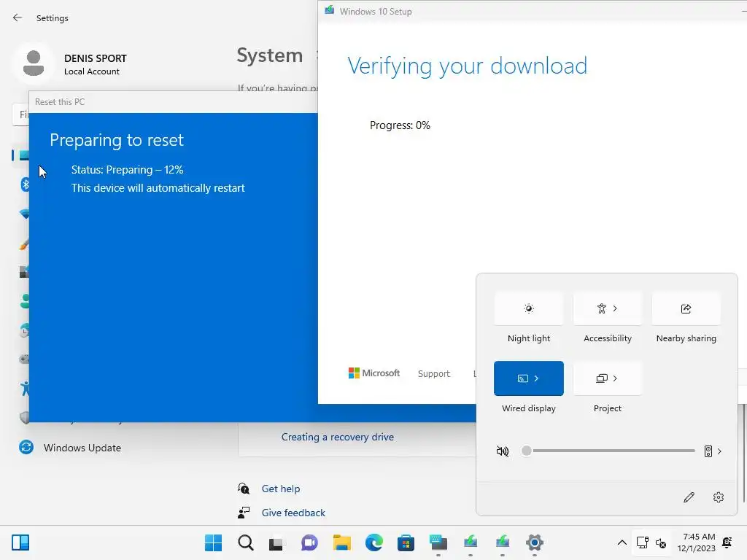Open Creating a recovery drive link
Screen dimensions: 747x560
337,437
